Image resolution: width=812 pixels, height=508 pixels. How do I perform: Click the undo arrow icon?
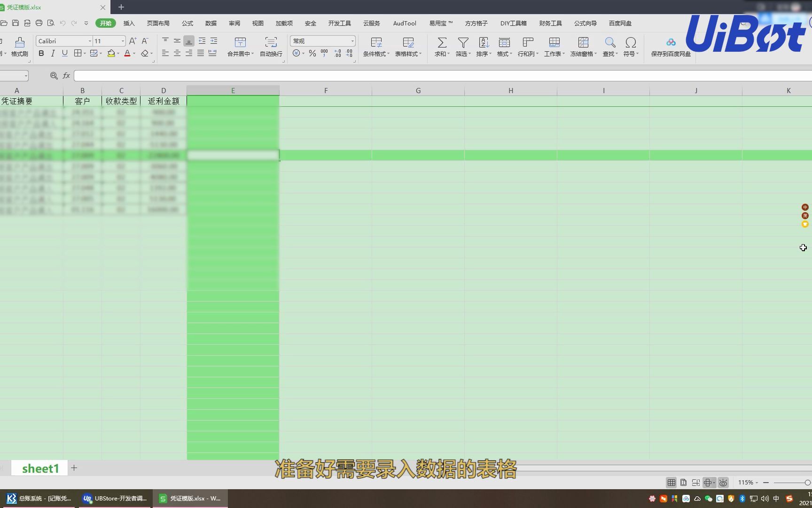tap(62, 23)
